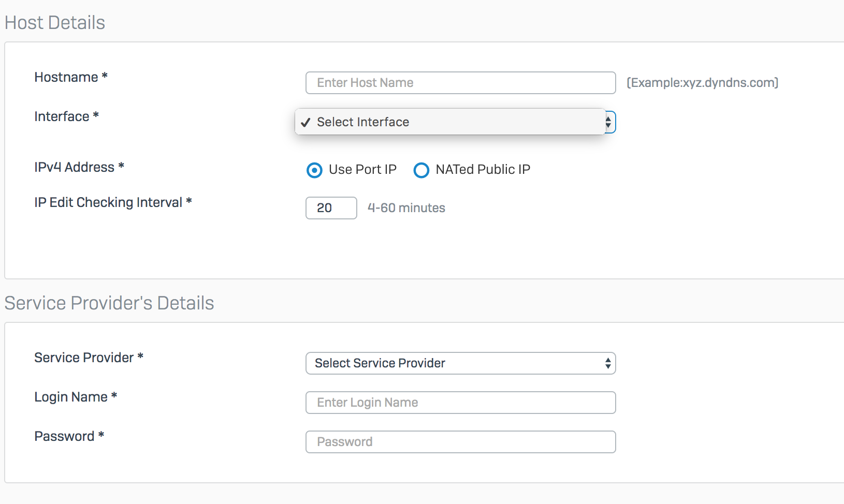
Task: Click the 'NATed Public IP' label text
Action: [483, 170]
